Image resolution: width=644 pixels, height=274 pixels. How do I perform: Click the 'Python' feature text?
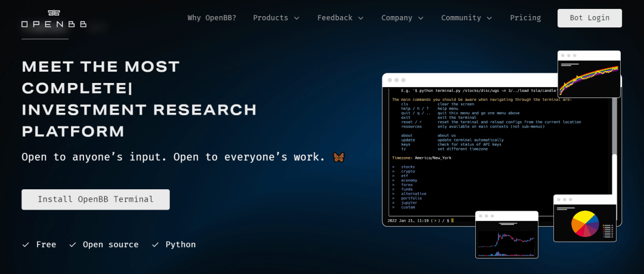click(181, 244)
